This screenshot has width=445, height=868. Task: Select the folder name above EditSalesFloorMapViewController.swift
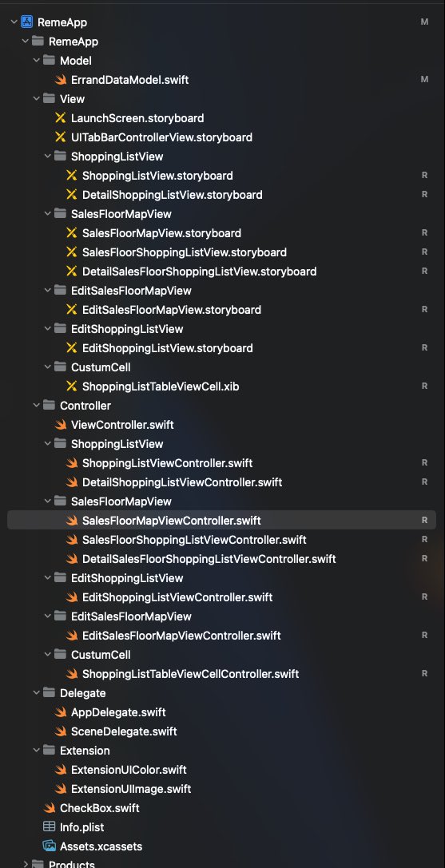131,616
